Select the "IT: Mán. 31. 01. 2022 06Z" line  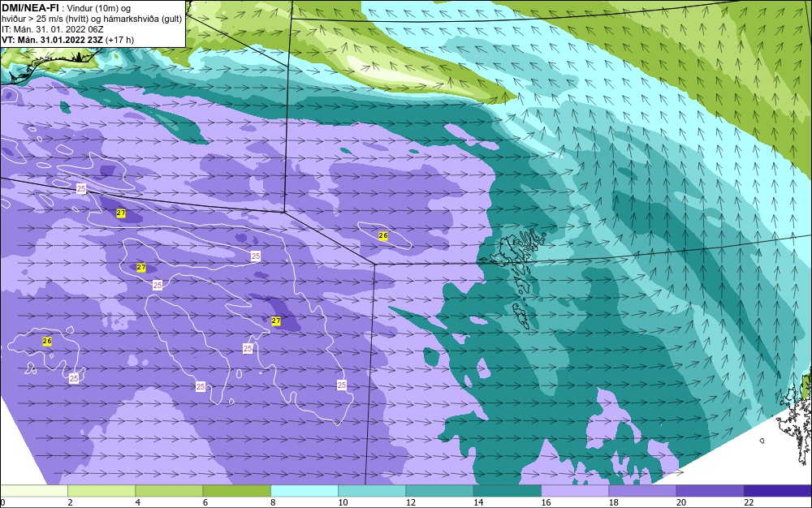(x=52, y=29)
